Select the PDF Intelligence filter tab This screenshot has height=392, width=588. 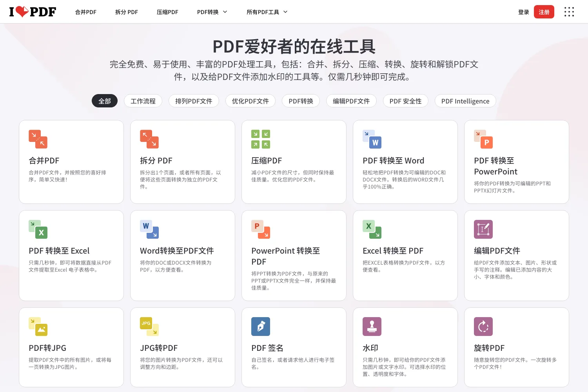click(x=465, y=101)
